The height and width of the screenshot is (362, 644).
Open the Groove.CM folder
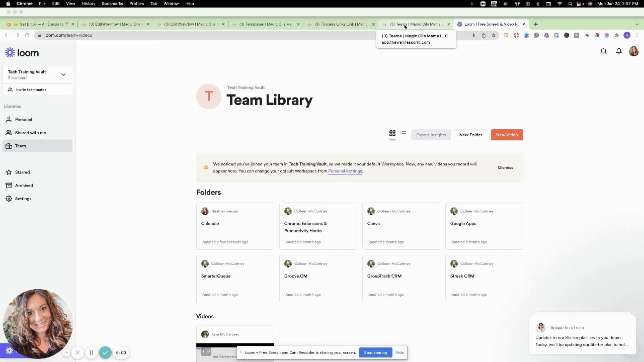318,279
